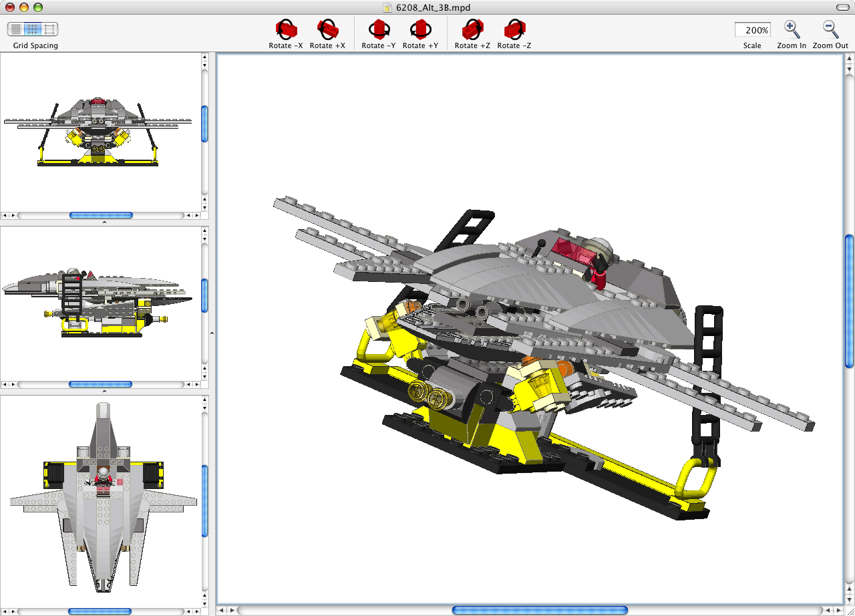This screenshot has height=616, width=855.
Task: Click the main 3D view's vertical scrollbar thumb
Action: click(849, 301)
